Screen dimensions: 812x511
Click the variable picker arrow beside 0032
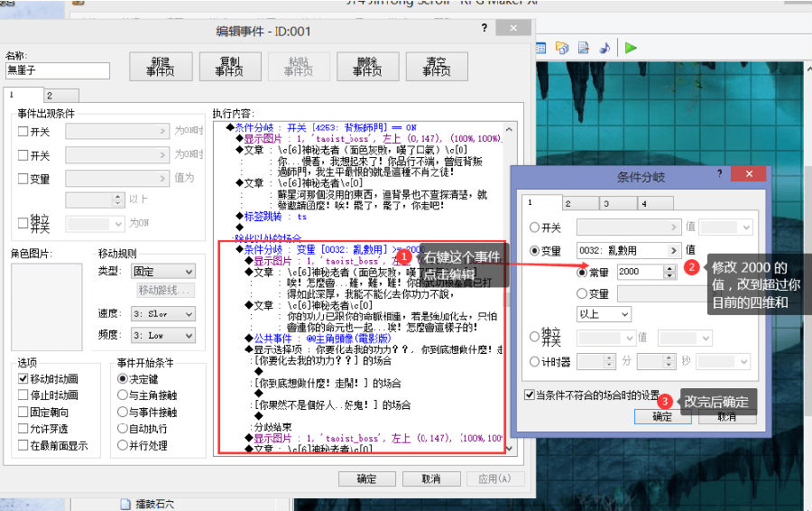click(673, 250)
